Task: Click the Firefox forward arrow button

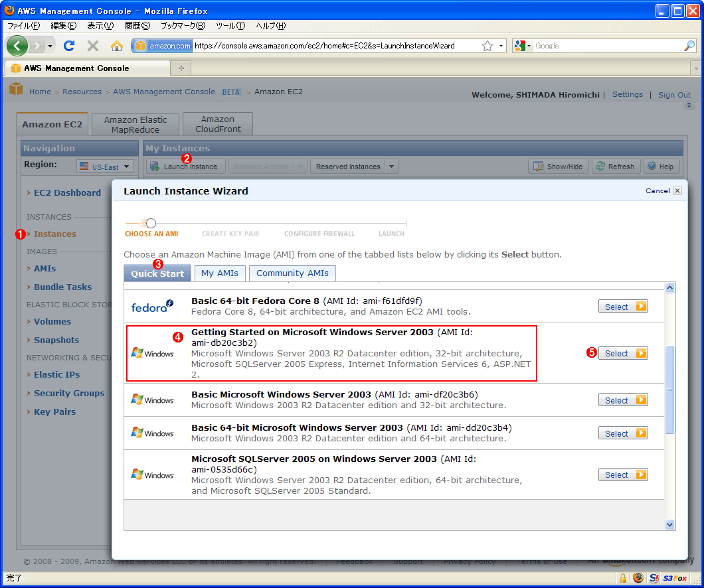Action: coord(37,46)
